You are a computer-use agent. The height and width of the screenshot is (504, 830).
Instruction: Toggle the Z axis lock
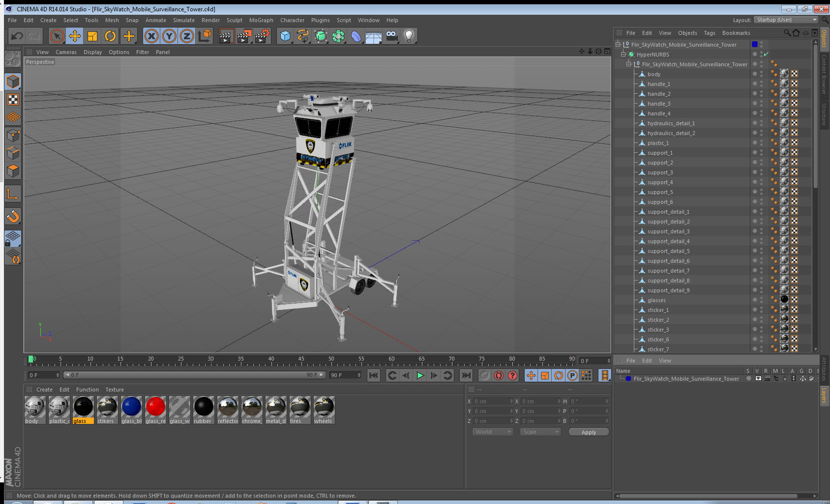point(187,36)
